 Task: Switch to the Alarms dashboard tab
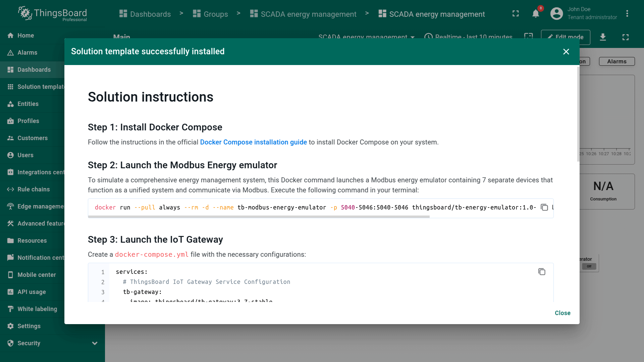(616, 61)
